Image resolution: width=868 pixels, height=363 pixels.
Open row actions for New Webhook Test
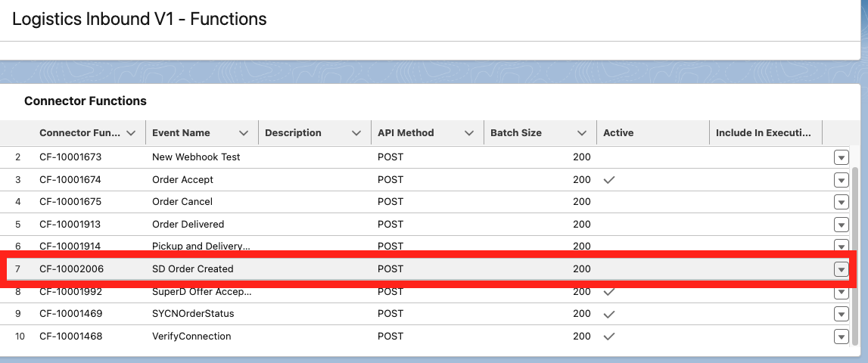point(841,158)
